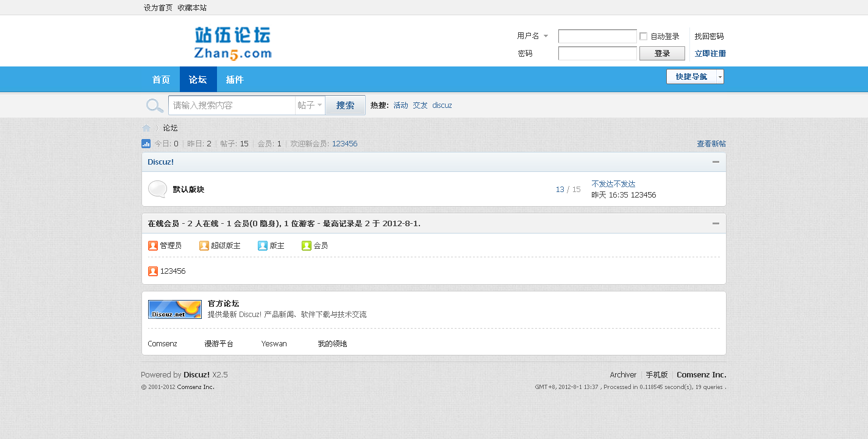Click the 登录 login button
The image size is (868, 439).
click(662, 53)
